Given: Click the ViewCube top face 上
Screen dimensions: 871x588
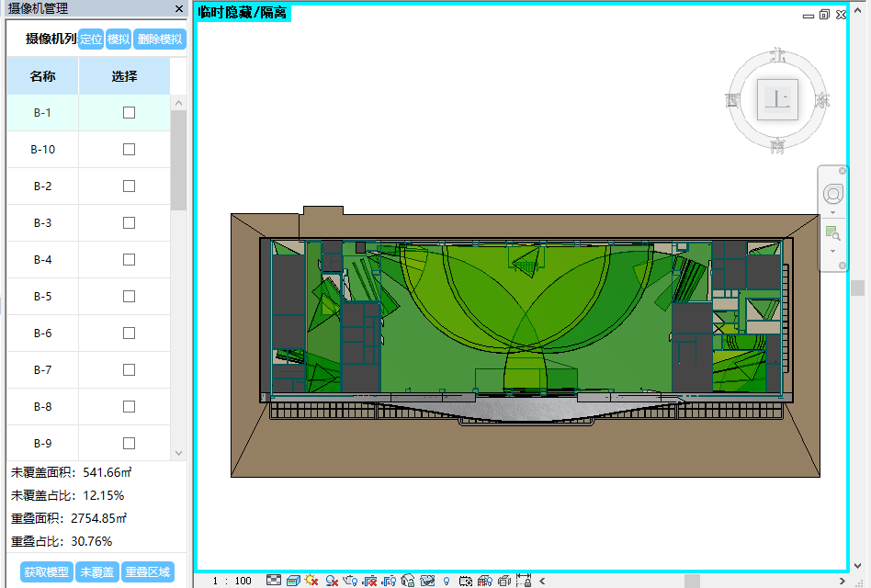Looking at the screenshot, I should click(x=777, y=99).
